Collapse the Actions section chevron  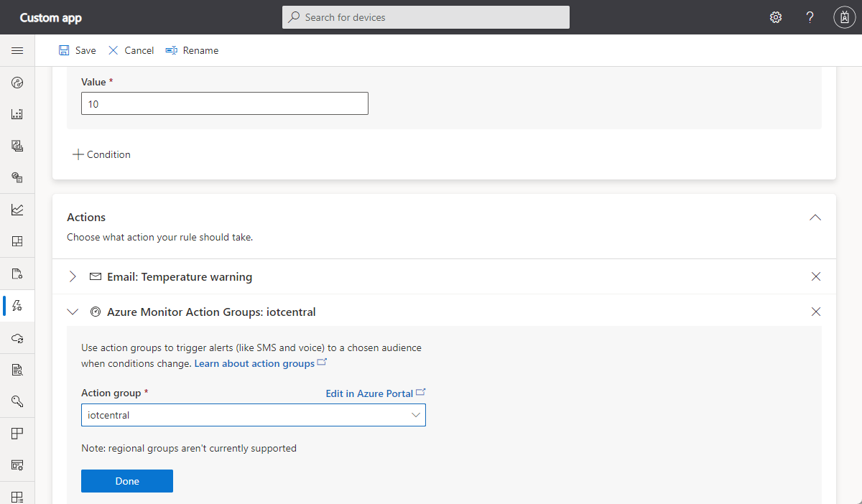815,217
